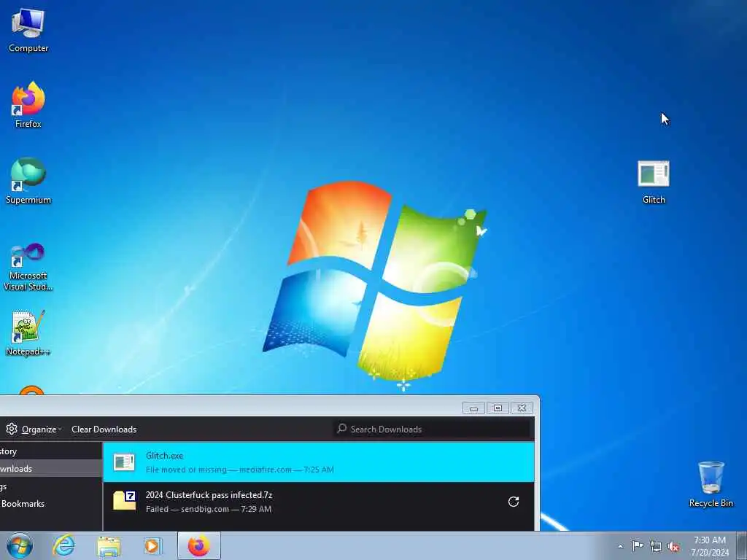The width and height of the screenshot is (747, 560).
Task: Close the Library window
Action: pyautogui.click(x=522, y=408)
